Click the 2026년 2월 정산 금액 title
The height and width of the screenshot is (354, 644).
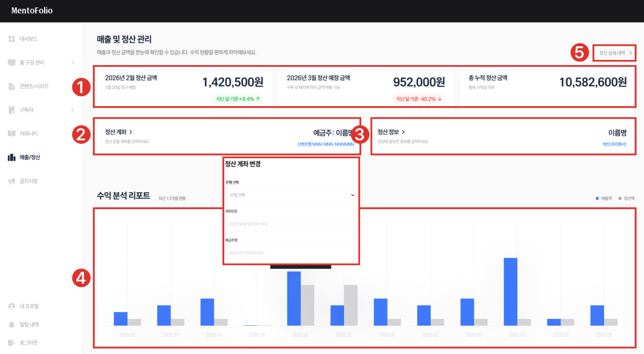coord(131,78)
